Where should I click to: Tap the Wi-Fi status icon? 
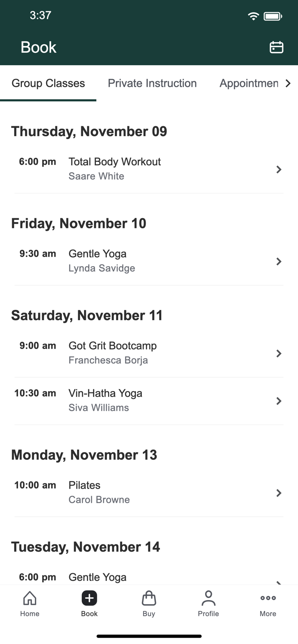pos(253,16)
